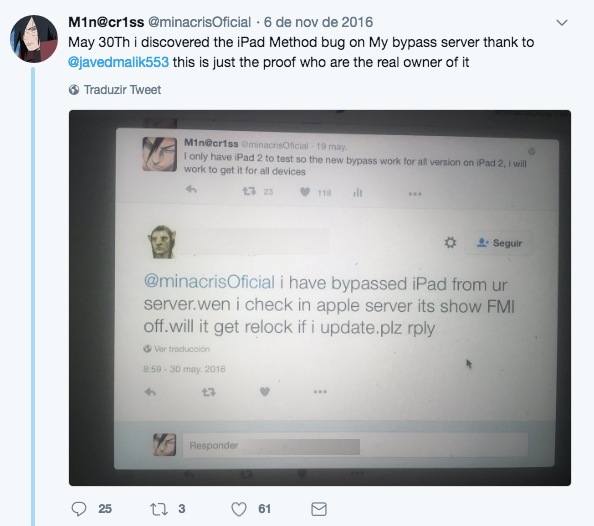Viewport: 594px width, 526px height.
Task: Click the reply speech bubble icon
Action: pos(79,509)
